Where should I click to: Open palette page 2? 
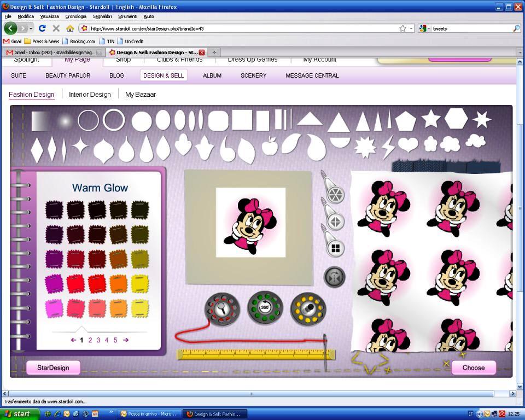click(90, 340)
